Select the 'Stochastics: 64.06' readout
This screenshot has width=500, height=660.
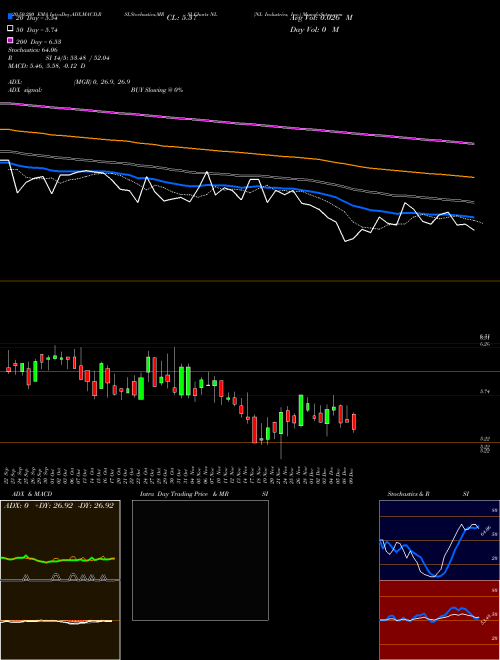point(33,50)
